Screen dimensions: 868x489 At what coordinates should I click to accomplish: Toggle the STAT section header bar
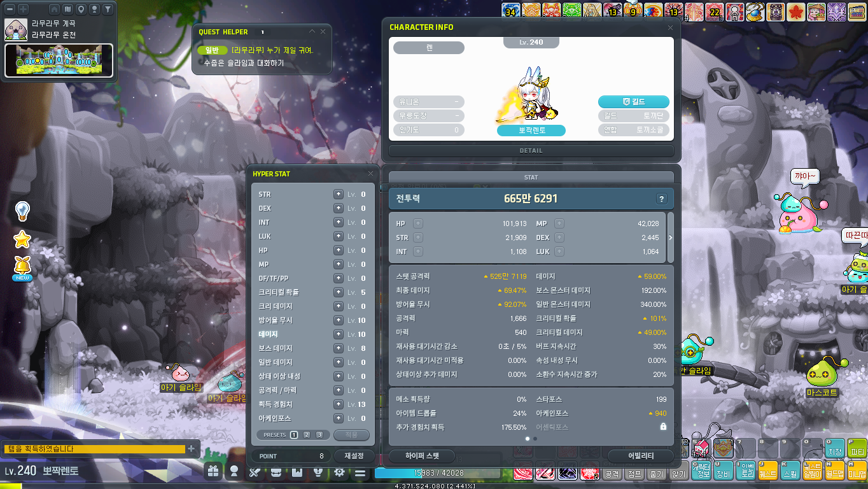point(531,178)
